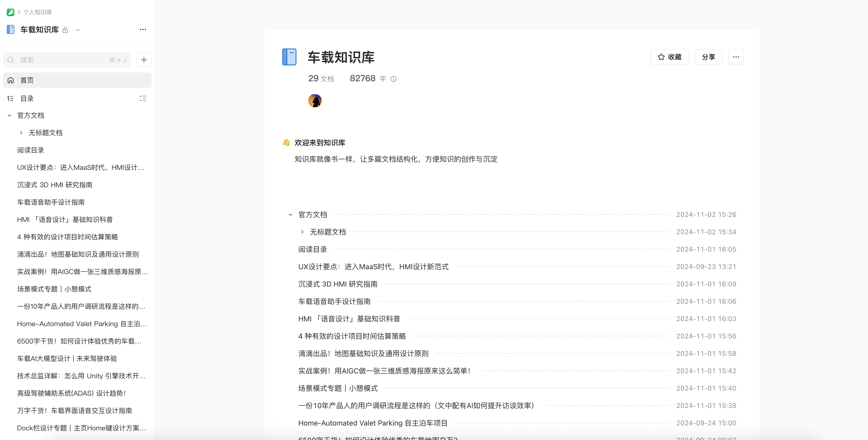
Task: Expand 无标题文档 in the main list
Action: click(x=302, y=232)
